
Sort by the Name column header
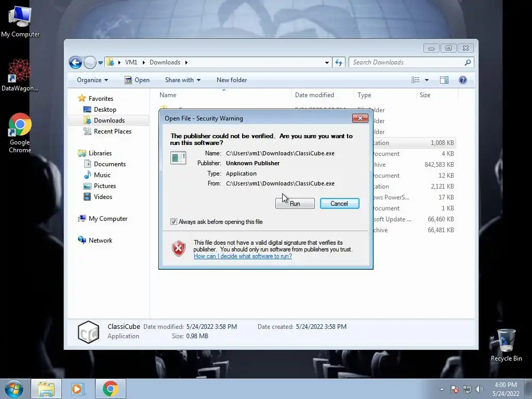(x=223, y=95)
